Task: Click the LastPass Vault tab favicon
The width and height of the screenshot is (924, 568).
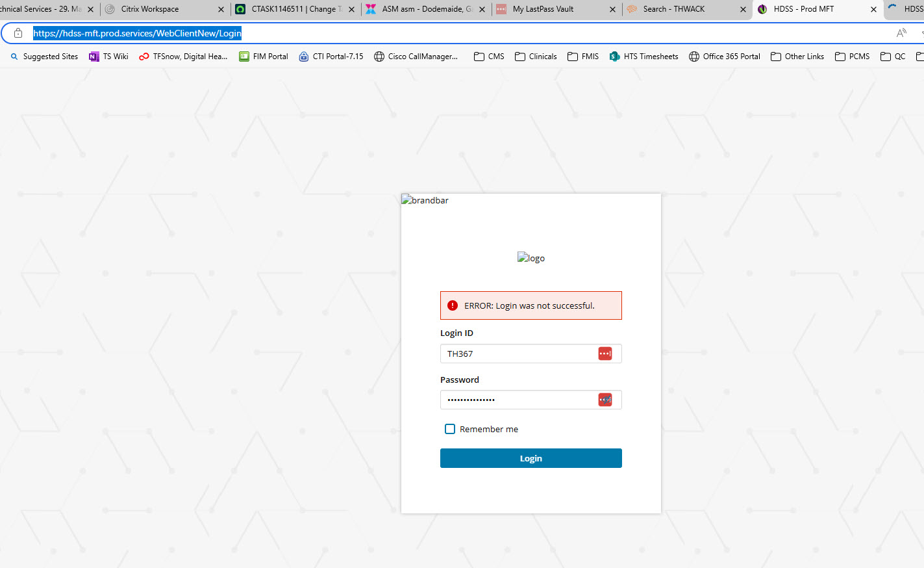Action: 501,9
